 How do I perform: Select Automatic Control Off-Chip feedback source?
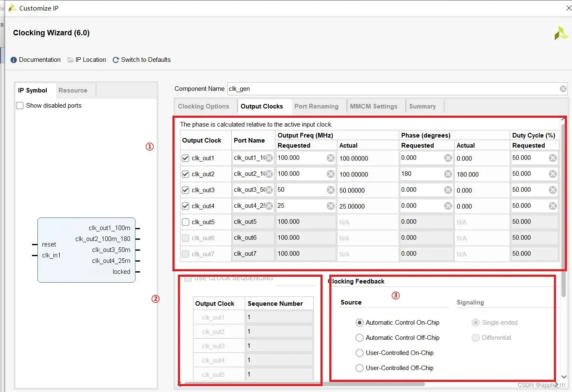pos(360,338)
